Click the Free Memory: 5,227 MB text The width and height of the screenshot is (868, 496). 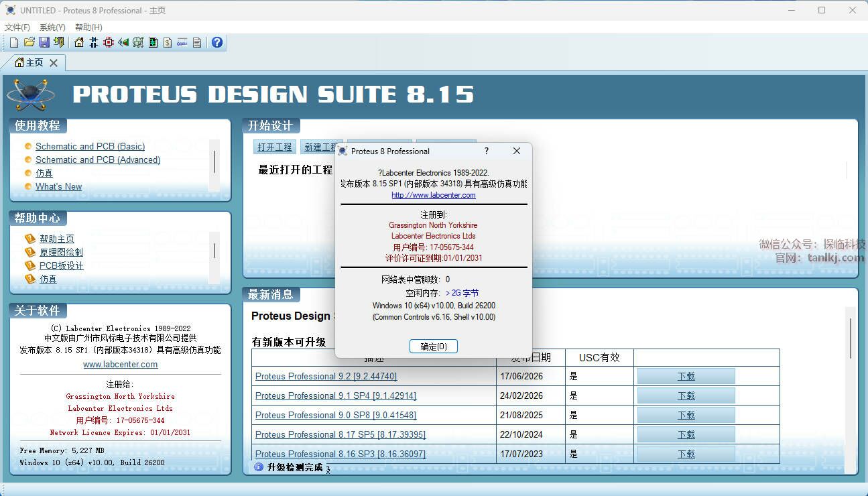(62, 450)
